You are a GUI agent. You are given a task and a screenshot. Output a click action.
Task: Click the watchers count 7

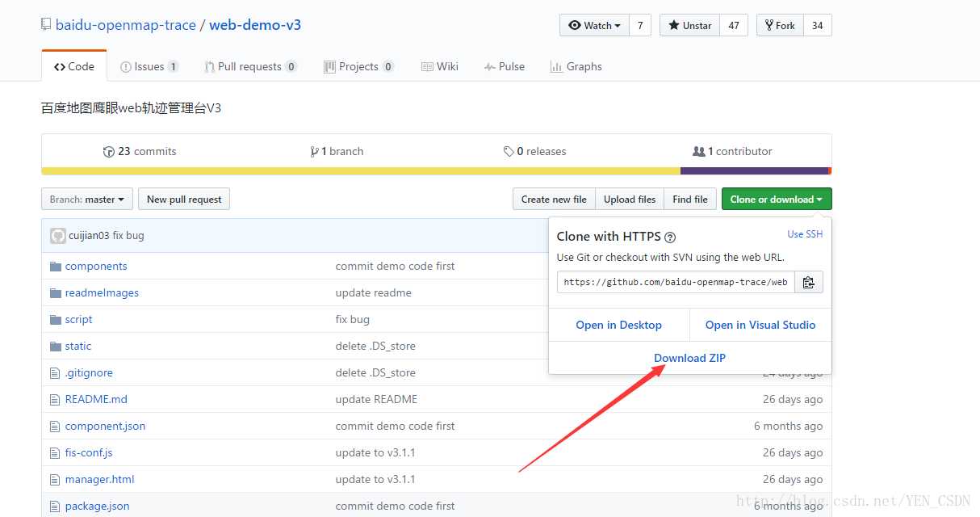tap(640, 25)
